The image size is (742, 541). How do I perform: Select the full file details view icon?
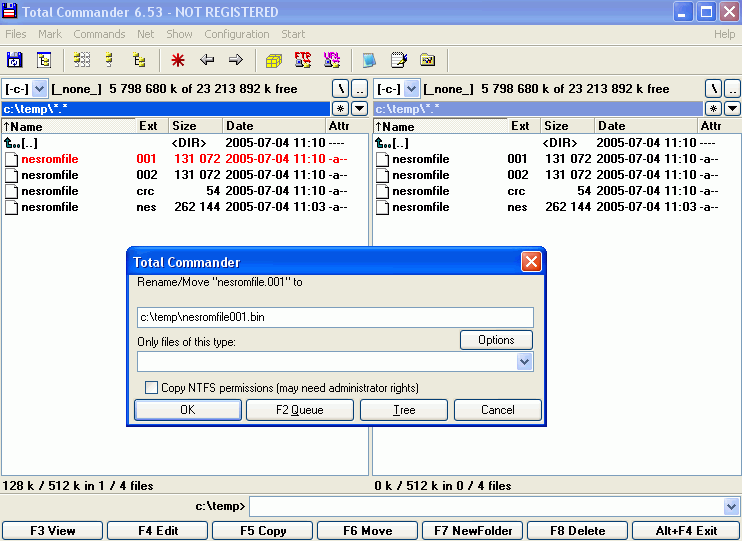click(110, 60)
